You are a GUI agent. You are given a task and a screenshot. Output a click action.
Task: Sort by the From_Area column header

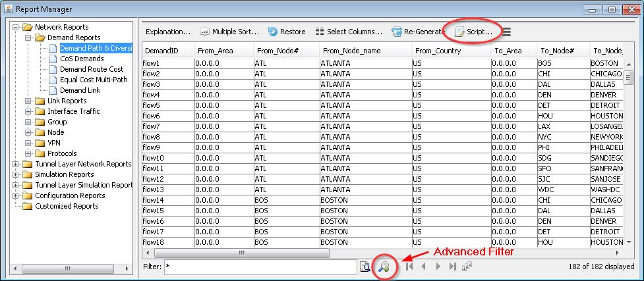224,51
